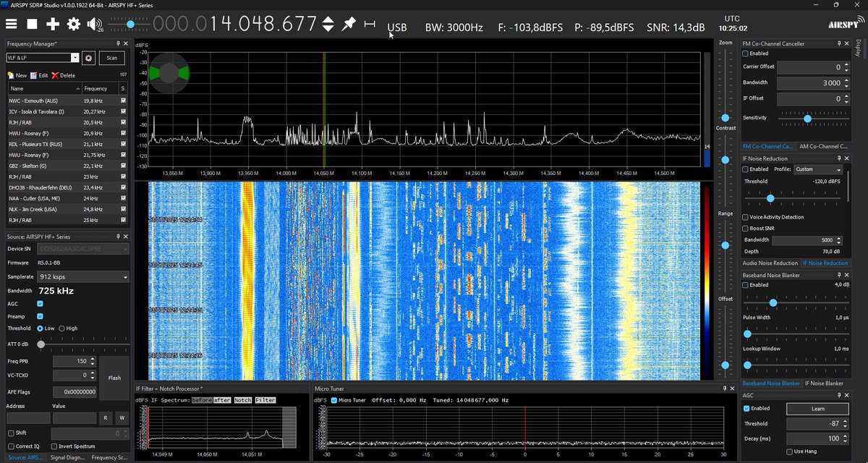
Task: Pin the Baseband Noise Blanker panel
Action: tap(839, 276)
